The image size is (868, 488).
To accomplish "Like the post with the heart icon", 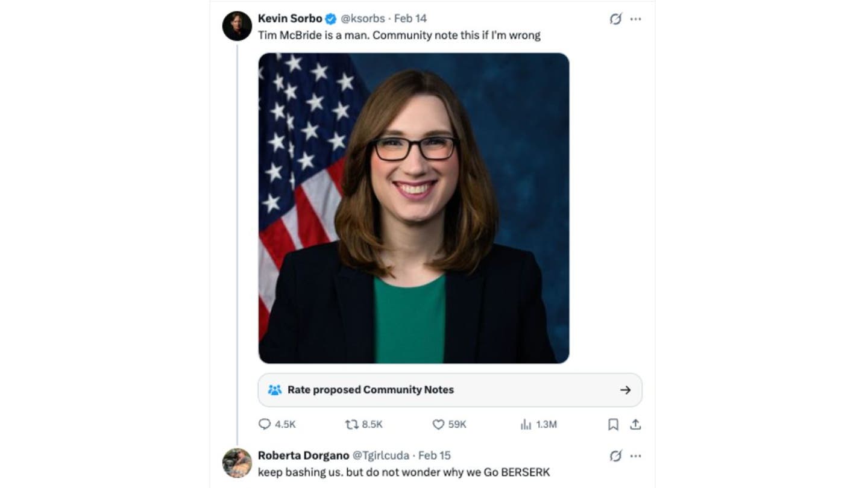I will tap(439, 424).
